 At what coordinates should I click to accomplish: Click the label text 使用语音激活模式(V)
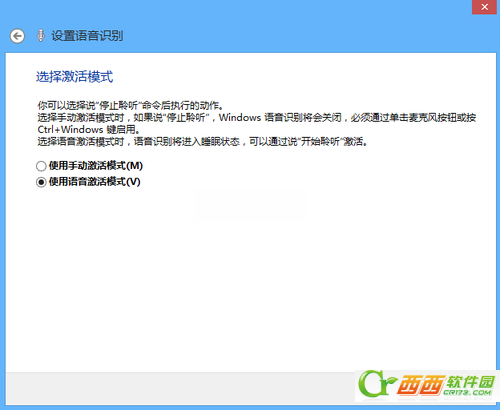pyautogui.click(x=94, y=182)
